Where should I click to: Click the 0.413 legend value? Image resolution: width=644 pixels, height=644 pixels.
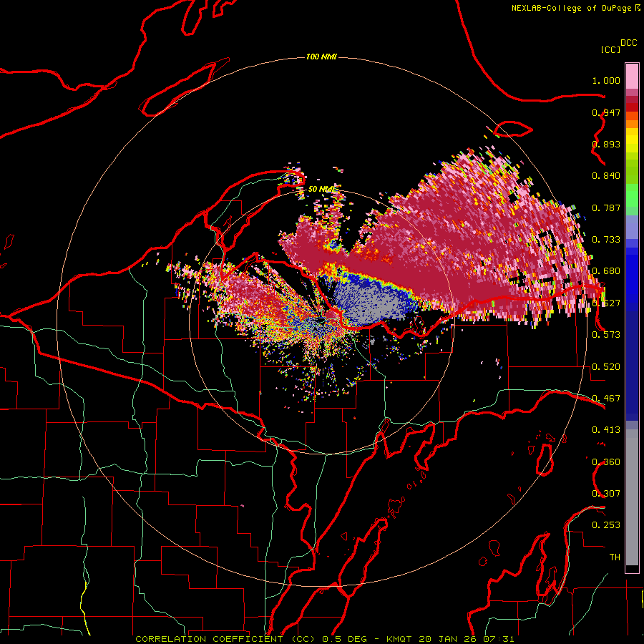pyautogui.click(x=606, y=430)
